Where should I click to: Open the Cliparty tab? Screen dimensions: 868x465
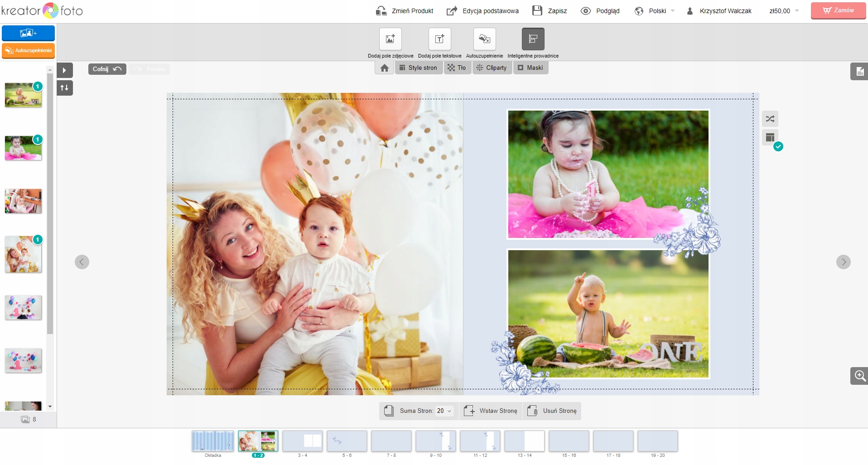point(492,68)
